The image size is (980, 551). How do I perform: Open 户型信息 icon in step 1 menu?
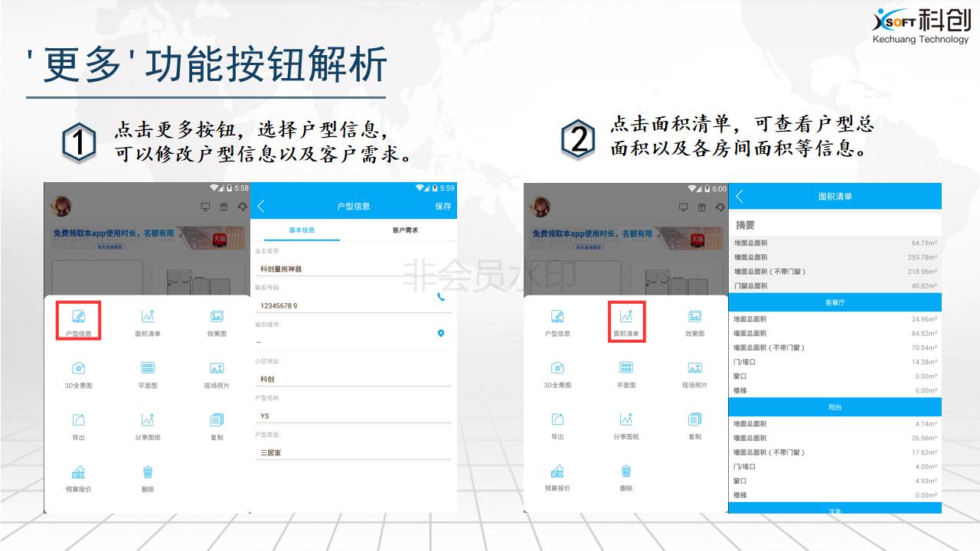pos(78,315)
